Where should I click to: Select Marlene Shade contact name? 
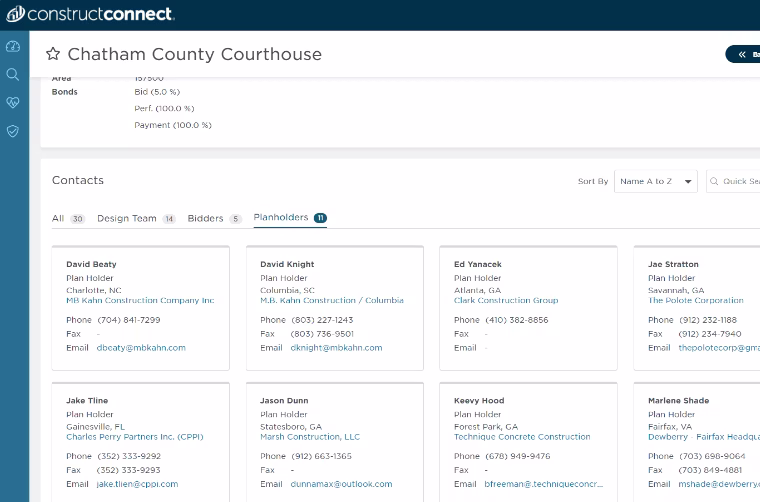click(x=679, y=400)
